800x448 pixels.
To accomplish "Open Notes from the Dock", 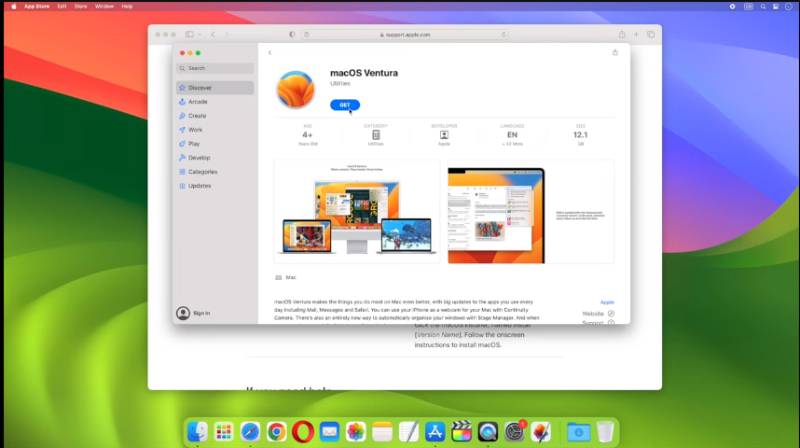I will (x=382, y=432).
